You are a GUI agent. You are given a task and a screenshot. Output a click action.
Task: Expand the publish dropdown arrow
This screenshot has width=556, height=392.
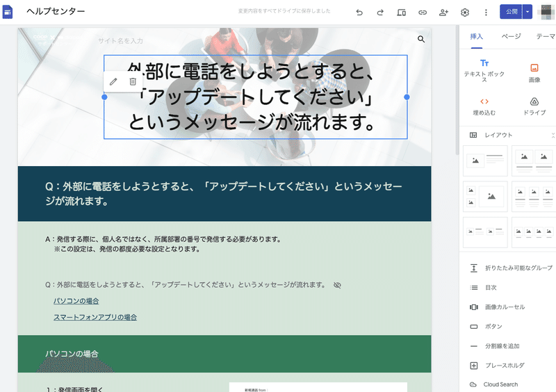tap(528, 12)
